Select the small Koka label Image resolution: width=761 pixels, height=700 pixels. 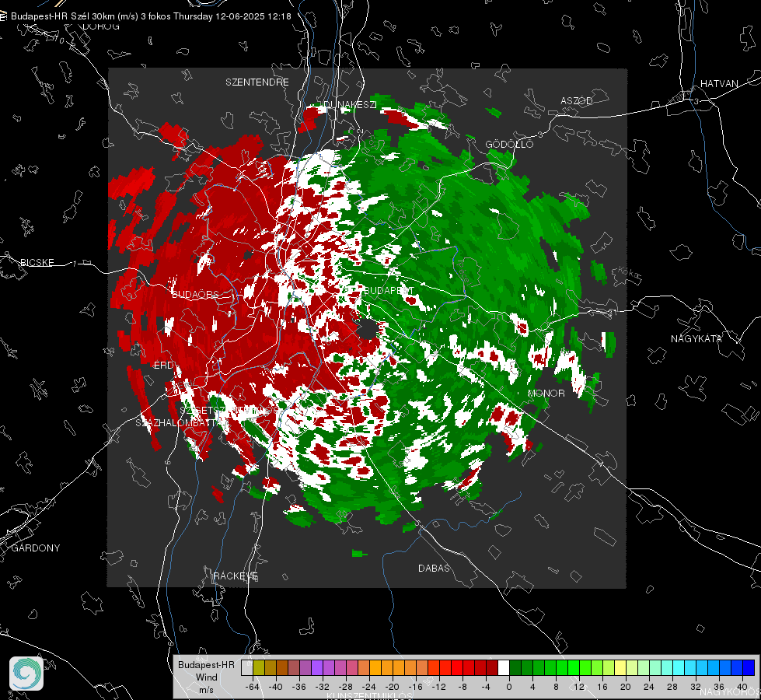[629, 273]
